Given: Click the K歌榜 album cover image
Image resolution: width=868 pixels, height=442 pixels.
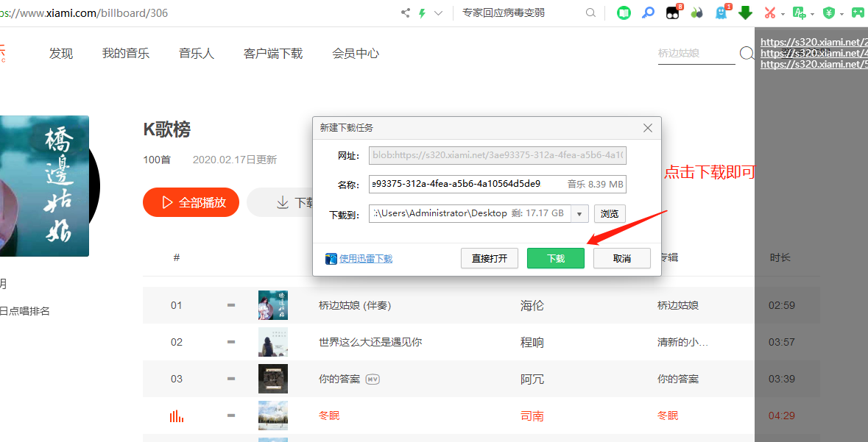Looking at the screenshot, I should [x=44, y=186].
